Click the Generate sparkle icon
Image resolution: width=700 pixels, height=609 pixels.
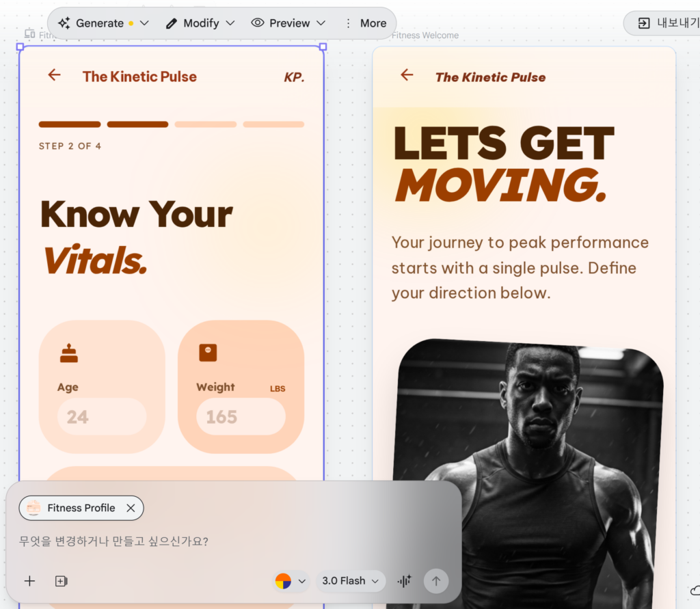[x=64, y=23]
